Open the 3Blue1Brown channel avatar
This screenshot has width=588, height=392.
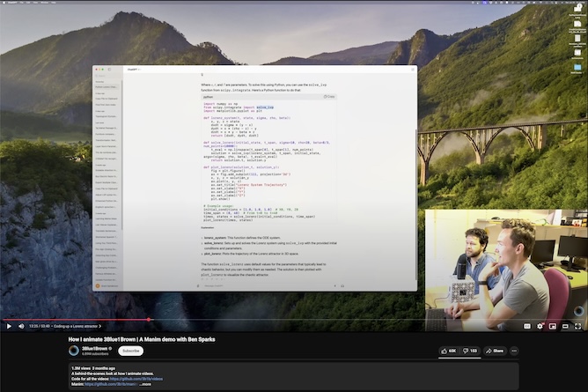point(74,351)
